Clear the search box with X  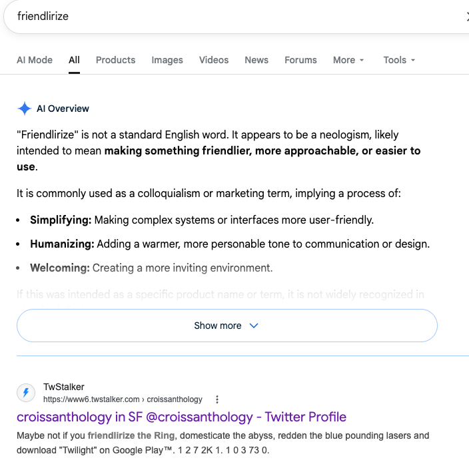(467, 17)
